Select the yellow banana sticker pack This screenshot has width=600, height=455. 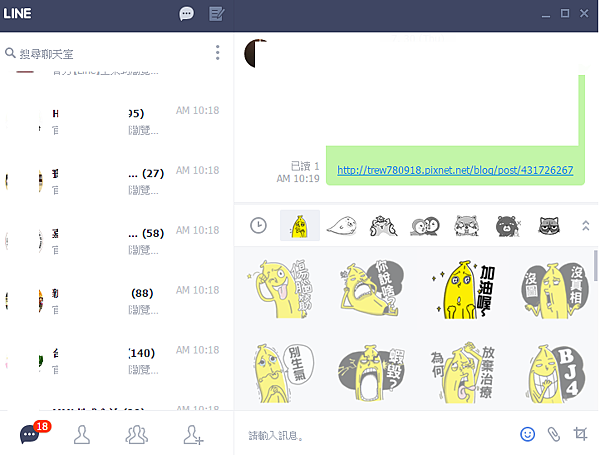[x=300, y=225]
